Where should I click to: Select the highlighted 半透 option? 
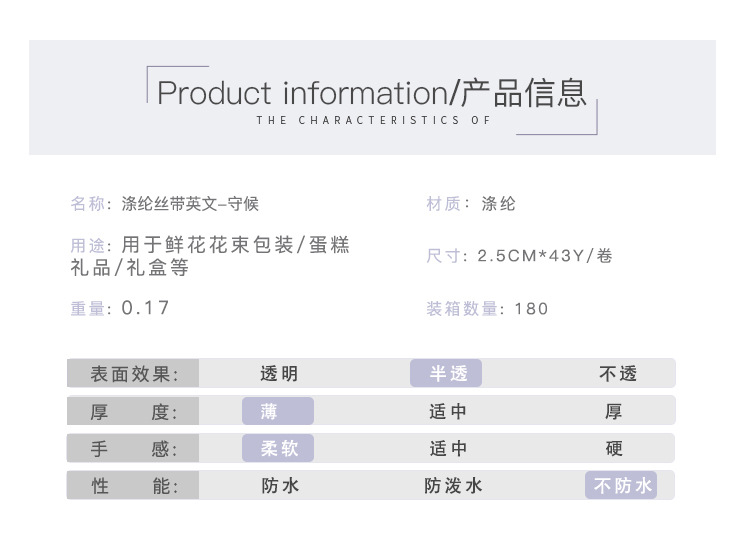446,374
